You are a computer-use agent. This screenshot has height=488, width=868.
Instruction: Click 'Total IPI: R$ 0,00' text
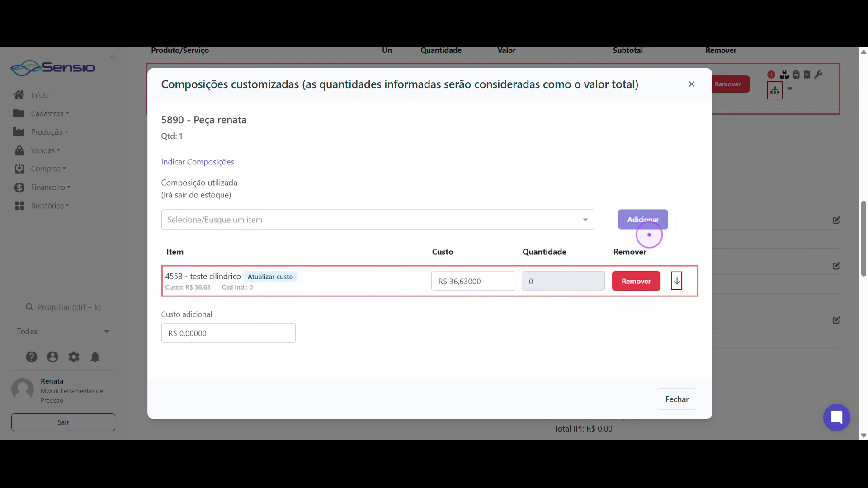click(x=583, y=429)
